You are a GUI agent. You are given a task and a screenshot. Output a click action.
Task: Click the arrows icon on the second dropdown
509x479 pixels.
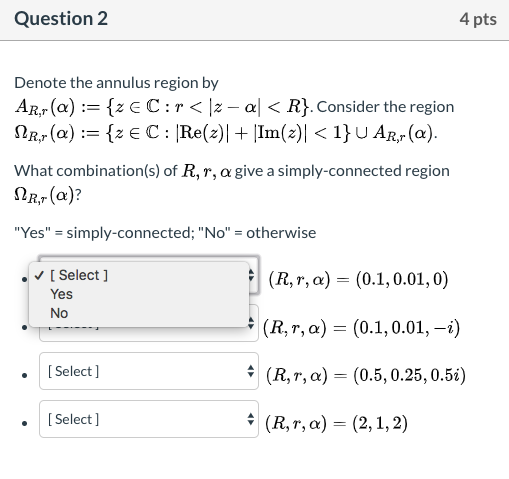pos(251,323)
